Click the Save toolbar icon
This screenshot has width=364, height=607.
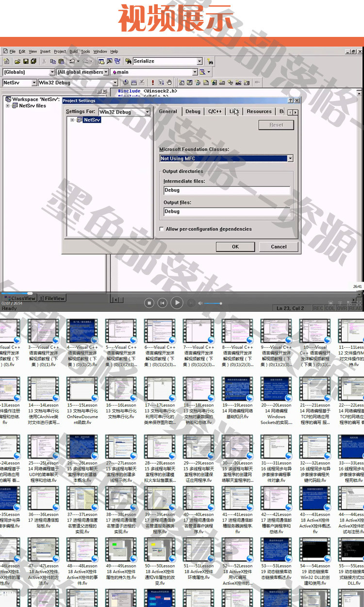coord(25,61)
